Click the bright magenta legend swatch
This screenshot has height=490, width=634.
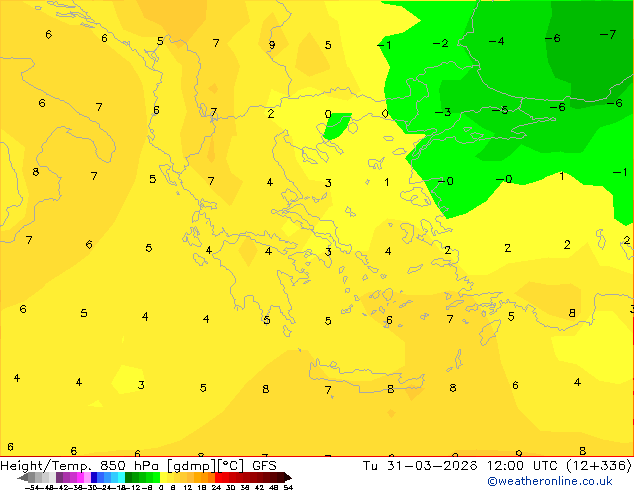pos(80,477)
